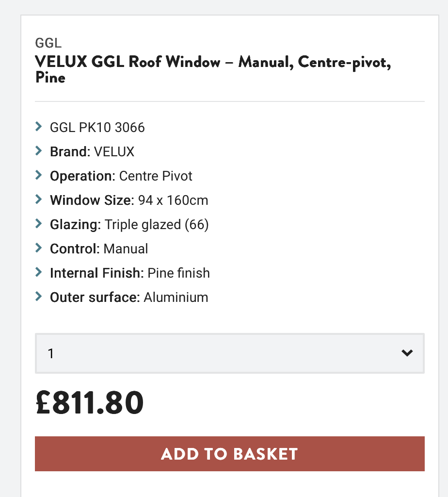Screen dimensions: 448x497
Task: Click the GGL category label above title
Action: click(48, 43)
